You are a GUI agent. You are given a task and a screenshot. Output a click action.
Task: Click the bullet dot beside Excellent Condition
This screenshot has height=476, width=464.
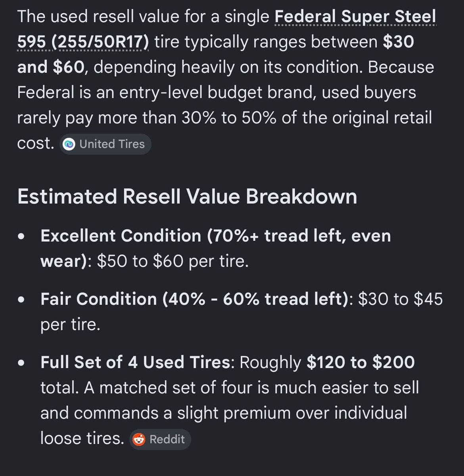22,236
